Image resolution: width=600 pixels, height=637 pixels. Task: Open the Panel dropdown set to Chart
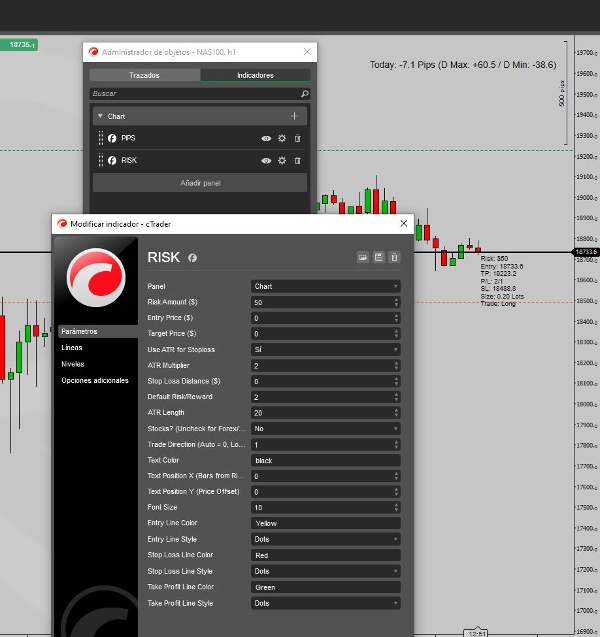point(326,286)
